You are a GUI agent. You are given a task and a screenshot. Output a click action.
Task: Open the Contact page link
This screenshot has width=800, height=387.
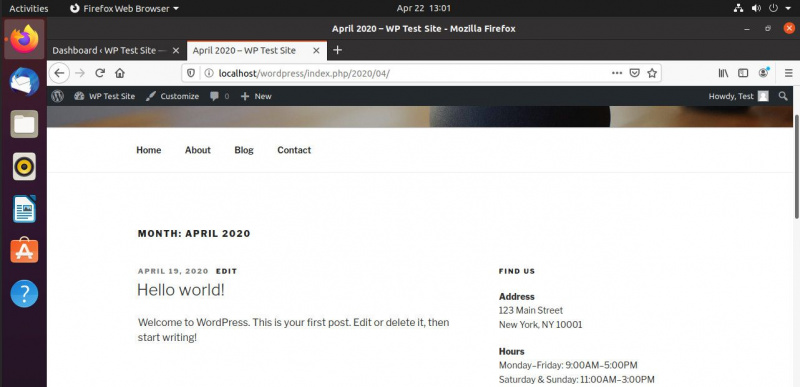[294, 150]
